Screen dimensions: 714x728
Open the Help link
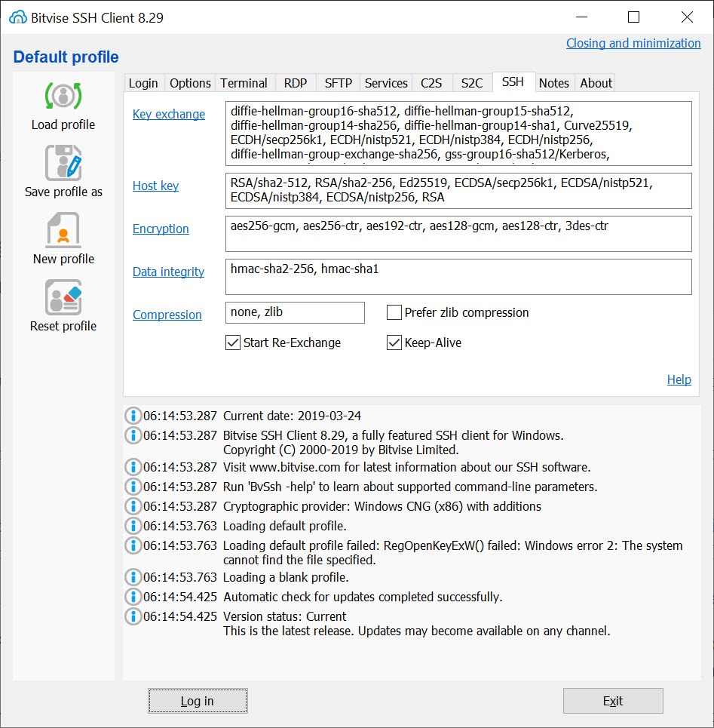[x=679, y=379]
